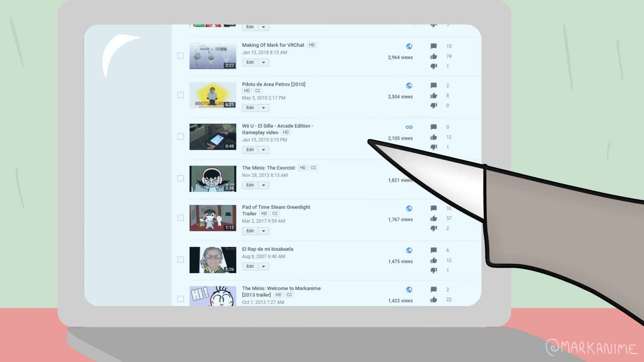Expand Edit dropdown arrow for Wii U El Silla
Image resolution: width=644 pixels, height=362 pixels.
coord(264,150)
